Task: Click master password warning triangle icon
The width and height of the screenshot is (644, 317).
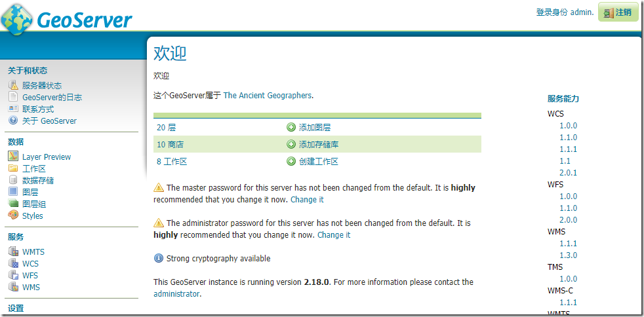Action: coord(159,188)
